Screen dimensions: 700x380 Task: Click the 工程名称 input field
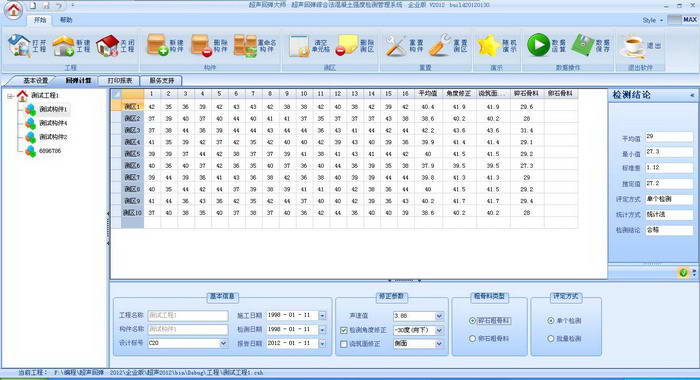tap(188, 316)
